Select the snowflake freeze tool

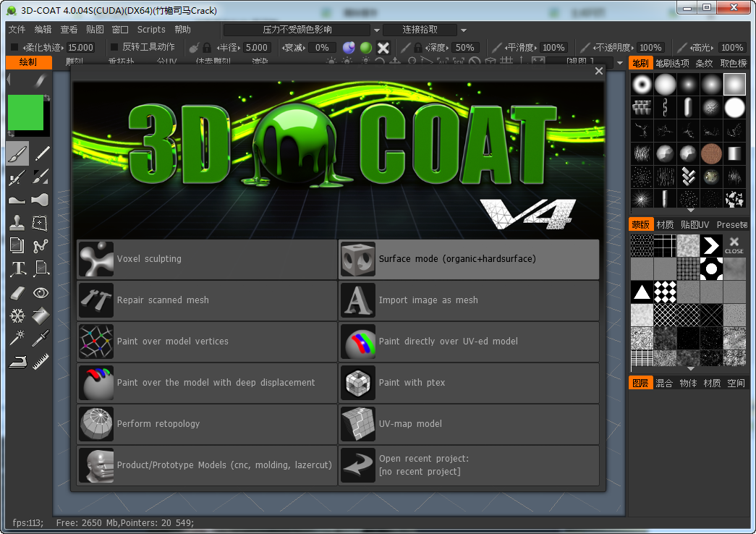click(x=17, y=316)
